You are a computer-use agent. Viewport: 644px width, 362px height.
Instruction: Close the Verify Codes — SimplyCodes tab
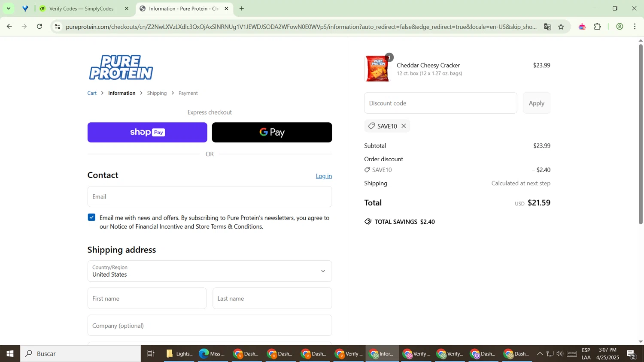point(127,9)
